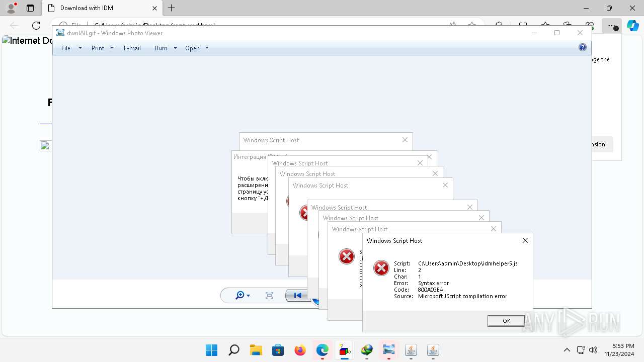Show hidden system tray icons
The height and width of the screenshot is (362, 644).
pyautogui.click(x=567, y=350)
